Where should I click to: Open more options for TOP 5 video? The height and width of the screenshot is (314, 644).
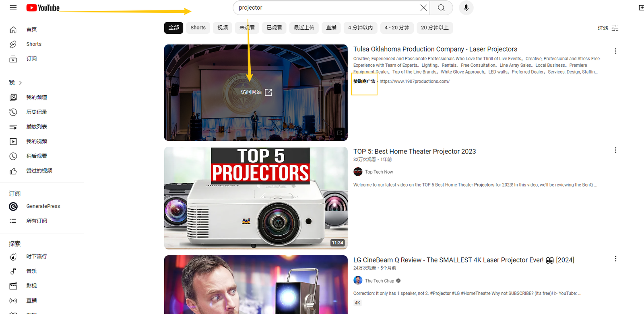coord(615,150)
